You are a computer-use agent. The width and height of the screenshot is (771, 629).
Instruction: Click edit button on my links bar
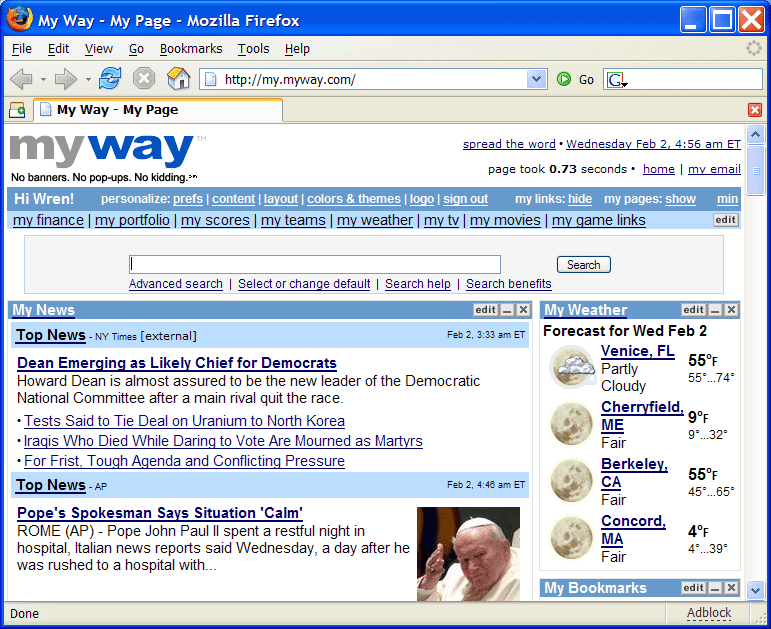[x=726, y=220]
